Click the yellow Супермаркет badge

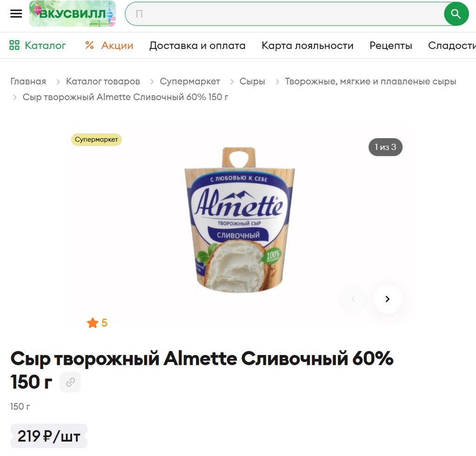coord(97,140)
